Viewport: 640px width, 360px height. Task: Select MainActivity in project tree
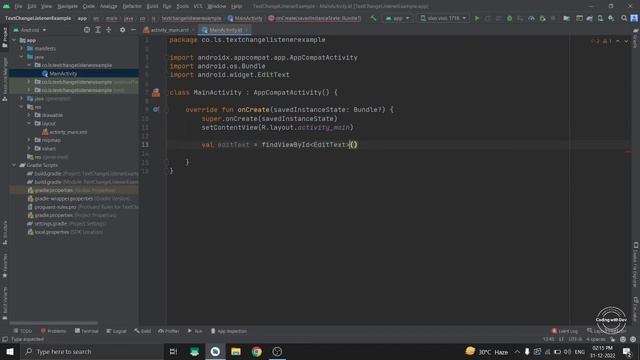(x=63, y=73)
